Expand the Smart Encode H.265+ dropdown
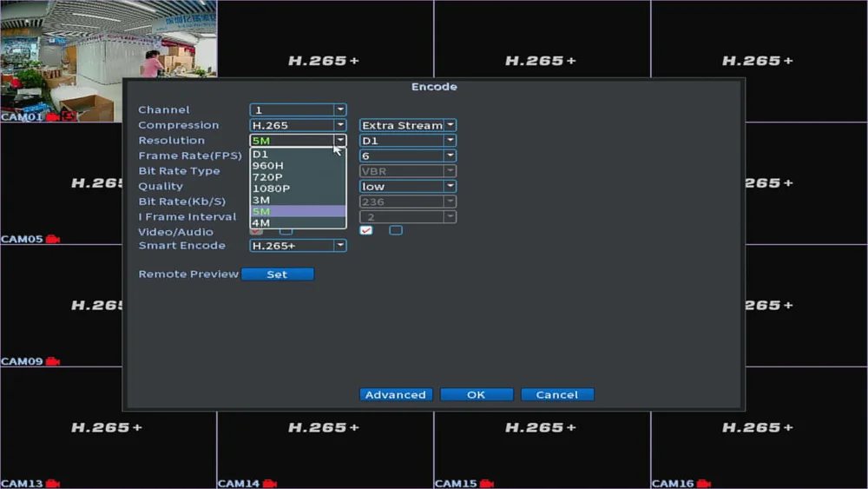The width and height of the screenshot is (868, 489). click(x=298, y=245)
